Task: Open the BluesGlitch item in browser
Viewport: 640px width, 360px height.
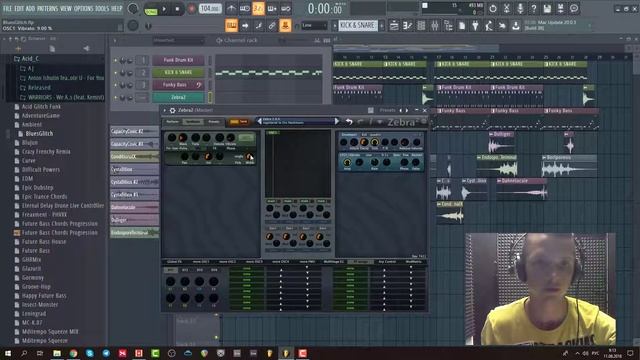Action: coord(39,133)
